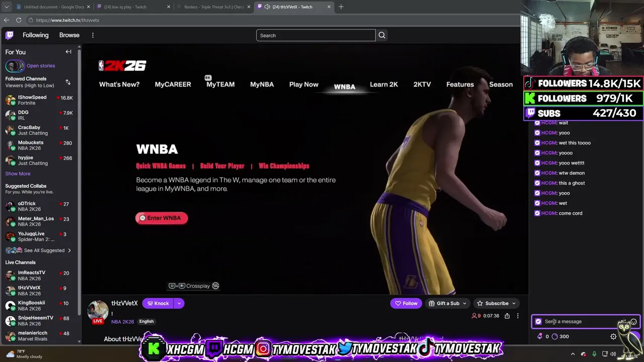Collapse the For You sidebar
Viewport: 644px width, 362px height.
coord(68,52)
